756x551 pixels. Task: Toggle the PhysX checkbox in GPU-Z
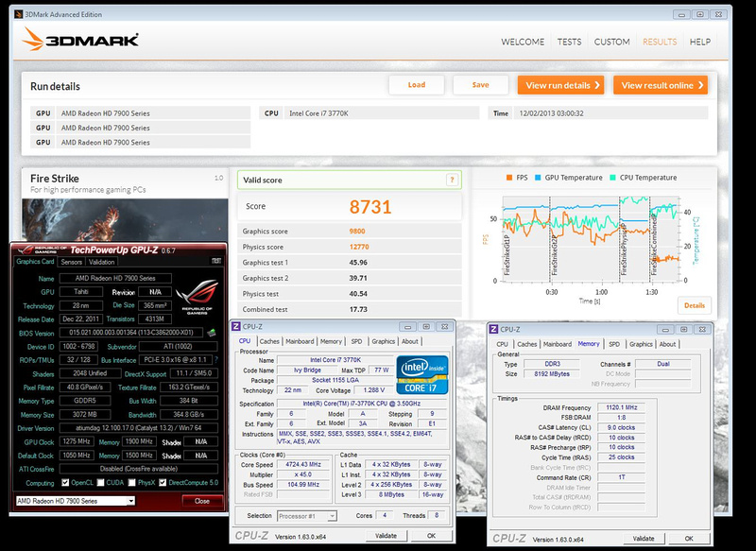(132, 483)
